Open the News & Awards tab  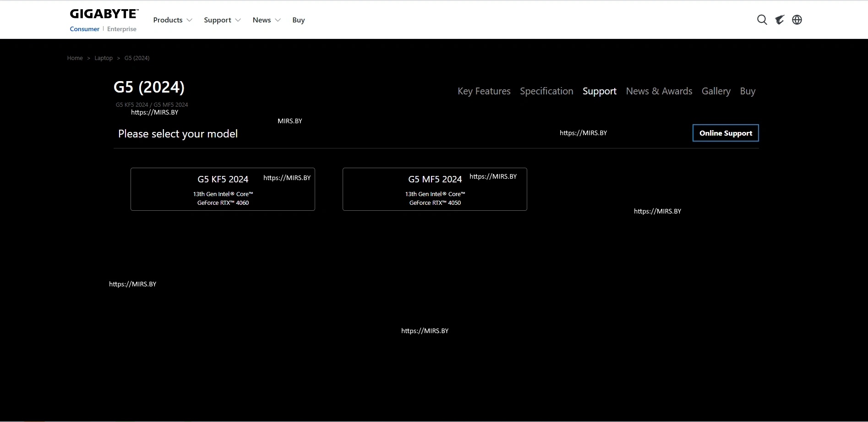tap(659, 91)
